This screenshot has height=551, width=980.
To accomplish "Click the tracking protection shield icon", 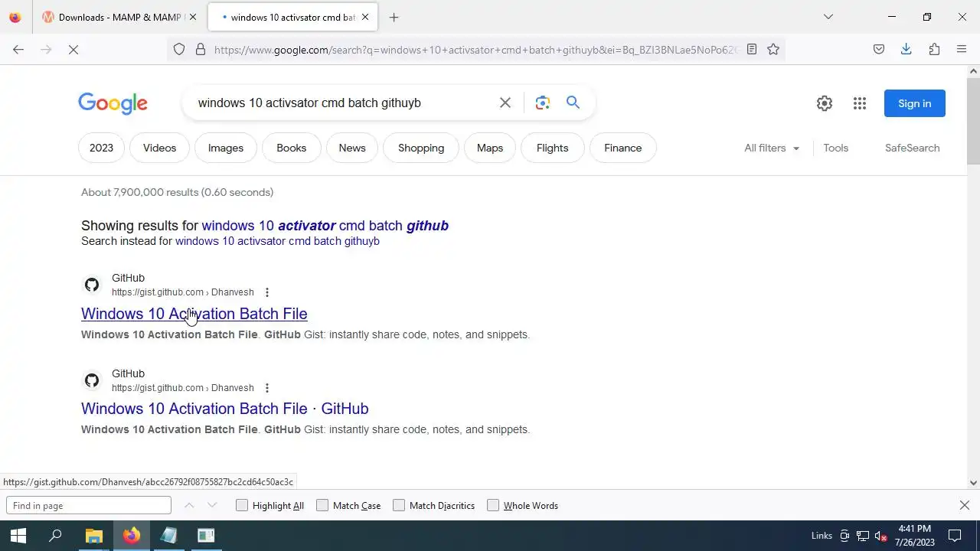I will pyautogui.click(x=179, y=50).
